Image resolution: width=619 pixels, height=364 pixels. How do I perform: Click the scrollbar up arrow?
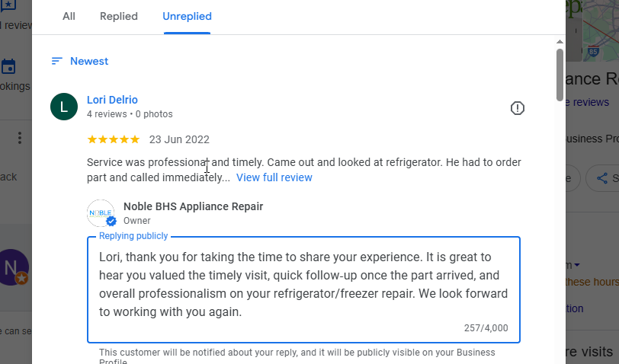tap(560, 41)
